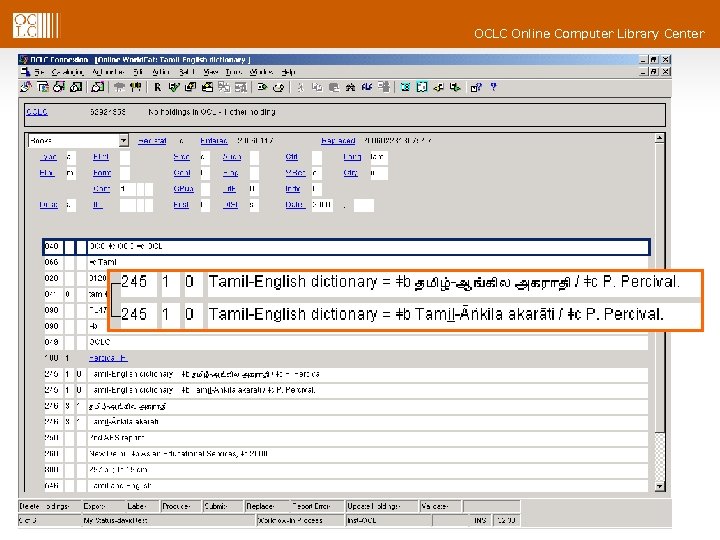Expand the Books record type dropdown
The height and width of the screenshot is (540, 720).
[123, 141]
